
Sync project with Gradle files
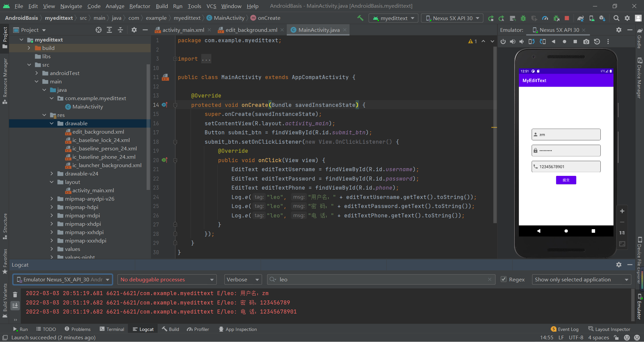pos(581,18)
